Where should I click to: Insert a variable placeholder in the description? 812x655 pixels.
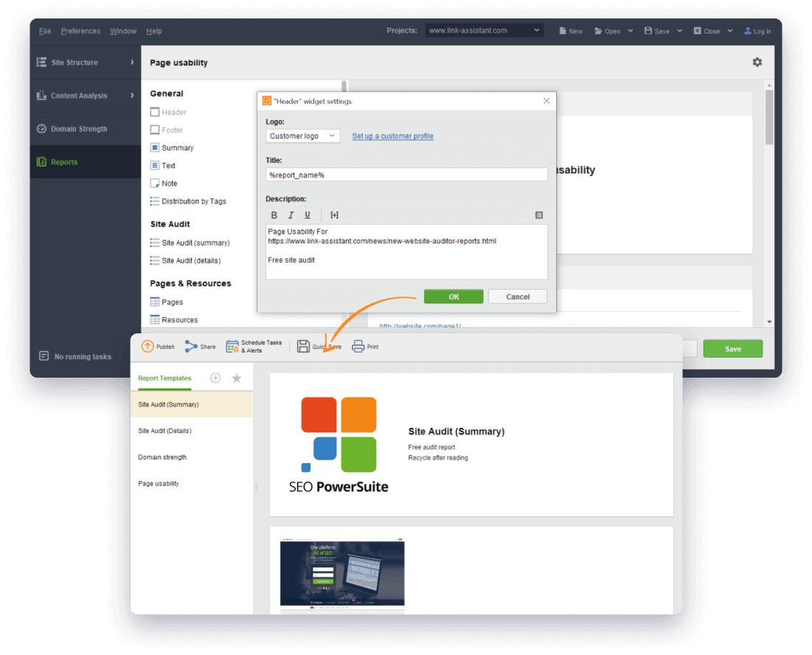pyautogui.click(x=335, y=215)
